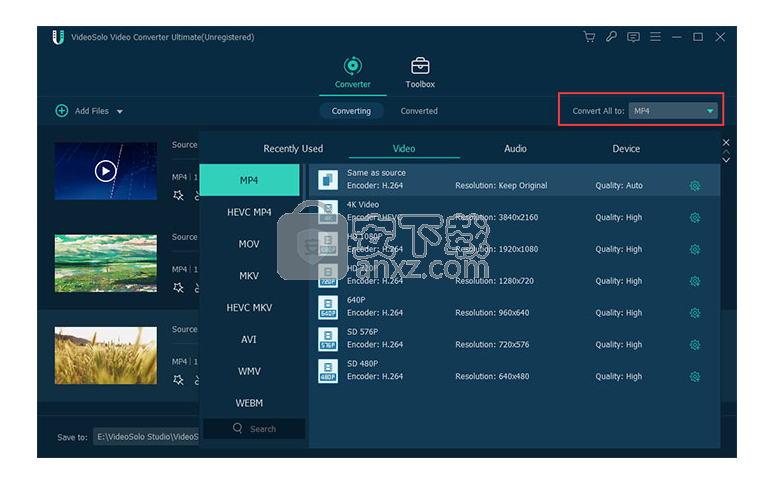Click the 480P preset icon
The image size is (770, 484).
pos(328,371)
